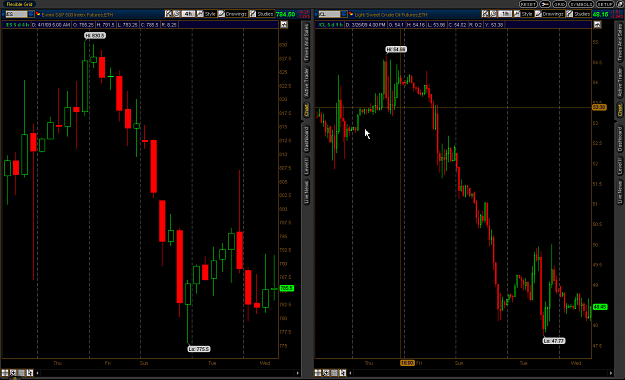Open the 1h timeframe selector on CL chart
625x380 pixels.
point(505,14)
